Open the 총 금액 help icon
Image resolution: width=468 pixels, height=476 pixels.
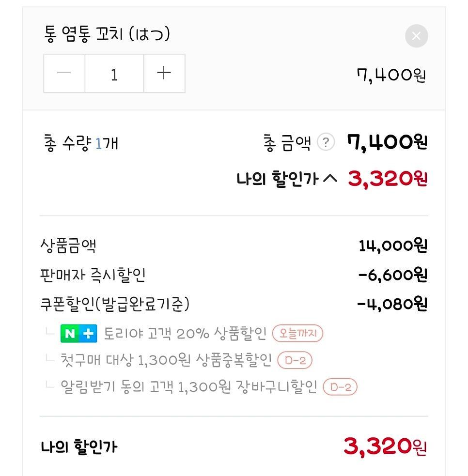coord(326,142)
